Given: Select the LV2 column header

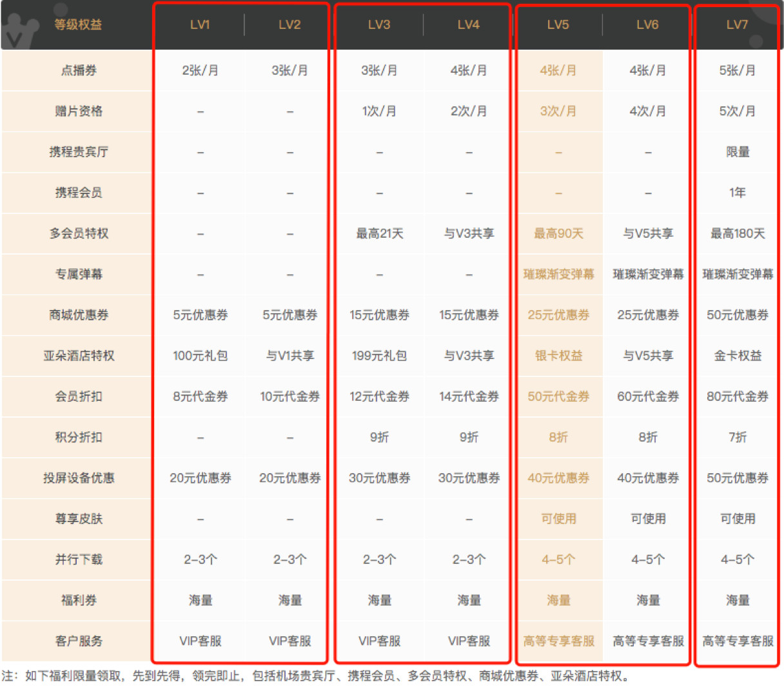Looking at the screenshot, I should pos(289,24).
